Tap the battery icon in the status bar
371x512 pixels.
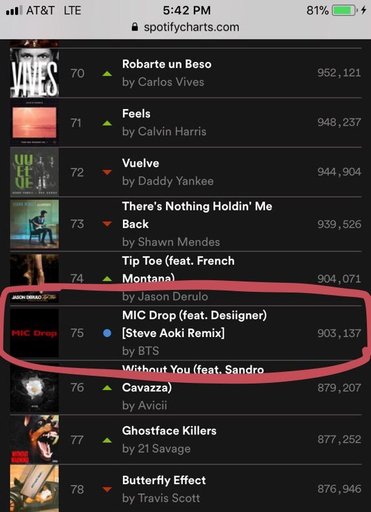(x=344, y=11)
